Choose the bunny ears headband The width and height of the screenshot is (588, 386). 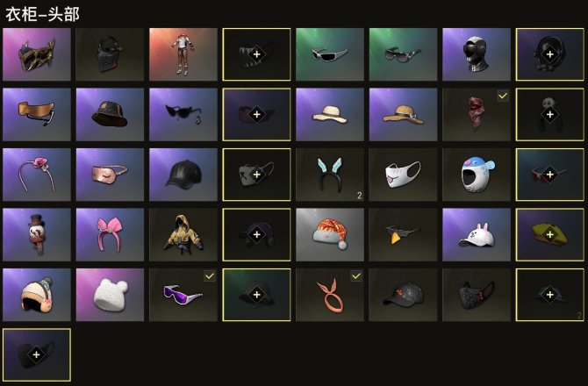click(330, 175)
